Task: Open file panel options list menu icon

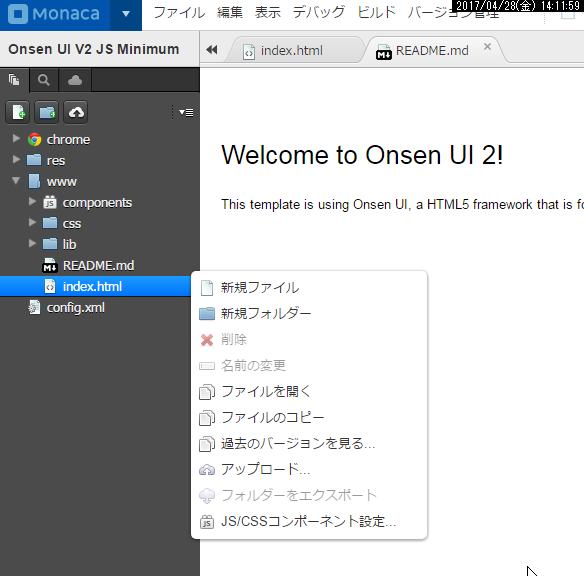Action: click(186, 112)
